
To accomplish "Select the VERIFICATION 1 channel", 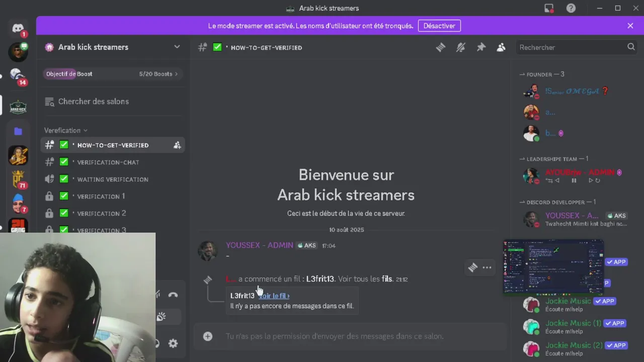I will point(113,196).
